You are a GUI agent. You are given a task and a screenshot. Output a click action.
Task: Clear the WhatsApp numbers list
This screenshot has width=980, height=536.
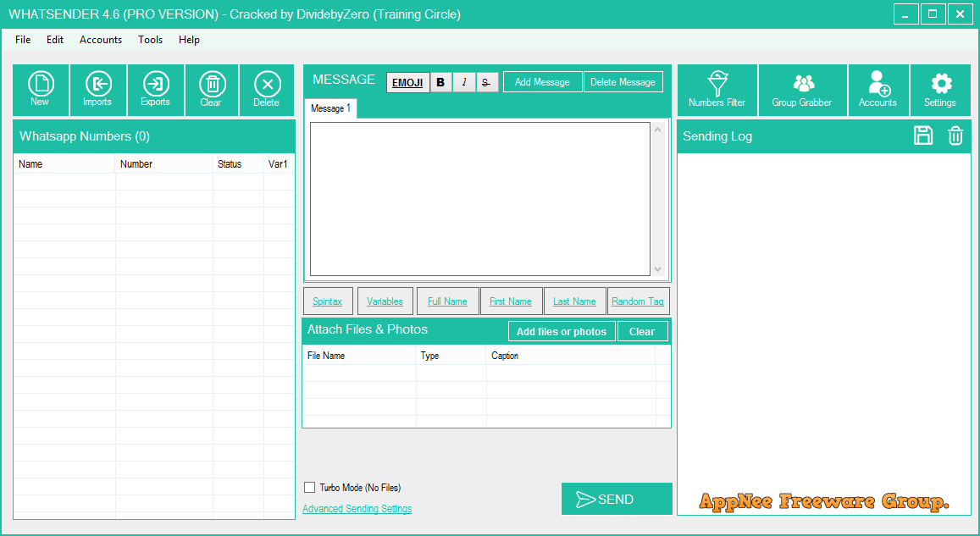click(212, 90)
